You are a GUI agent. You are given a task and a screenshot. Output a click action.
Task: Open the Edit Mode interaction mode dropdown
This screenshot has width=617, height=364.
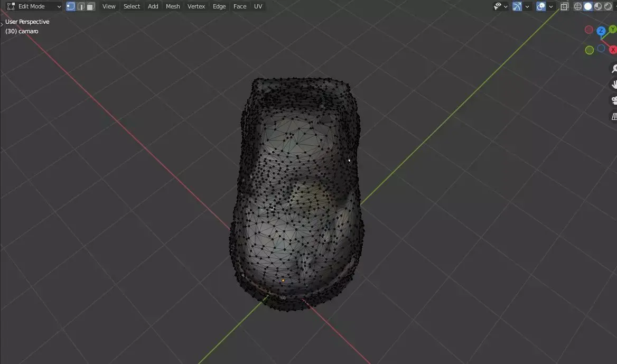[x=34, y=6]
